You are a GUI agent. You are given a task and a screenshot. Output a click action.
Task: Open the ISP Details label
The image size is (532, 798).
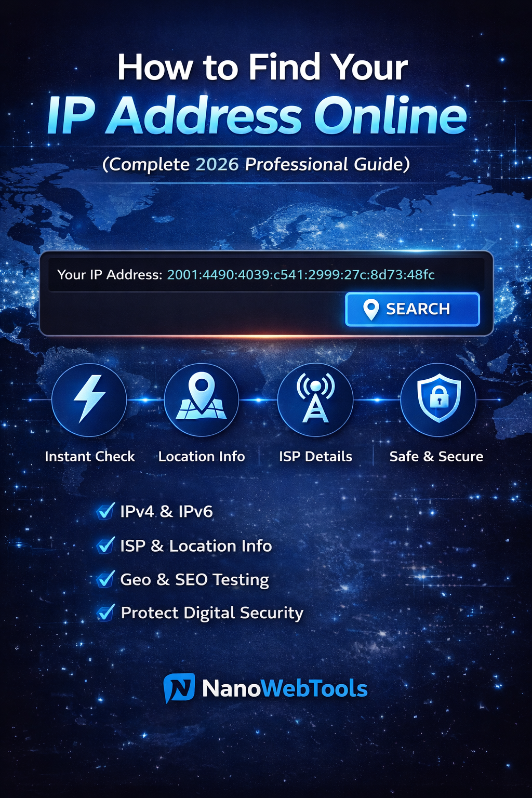tap(315, 456)
